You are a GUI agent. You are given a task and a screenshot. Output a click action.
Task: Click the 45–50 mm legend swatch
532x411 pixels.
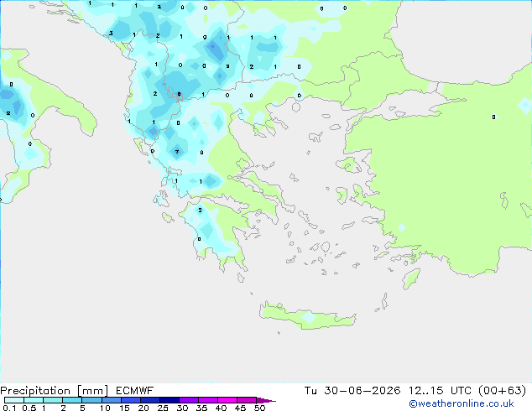[247, 400]
